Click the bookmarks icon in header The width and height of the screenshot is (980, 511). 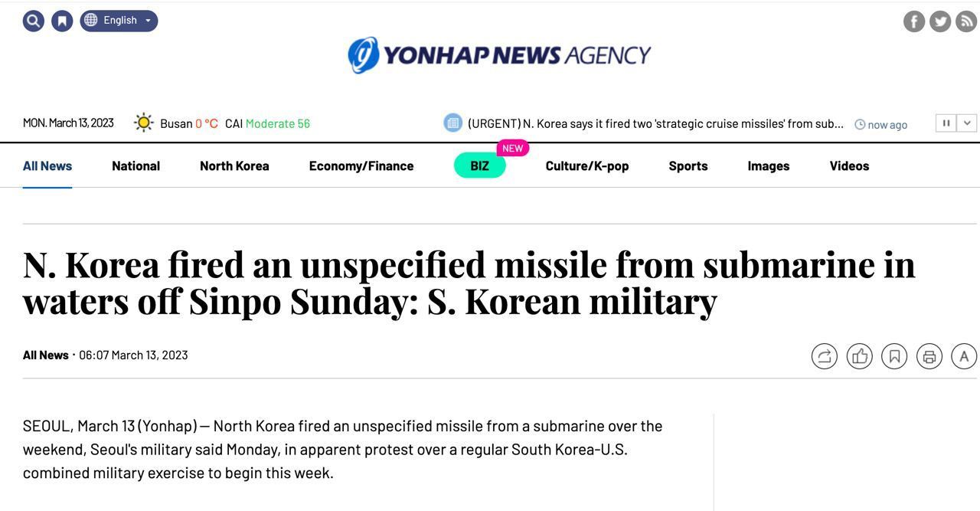click(62, 21)
